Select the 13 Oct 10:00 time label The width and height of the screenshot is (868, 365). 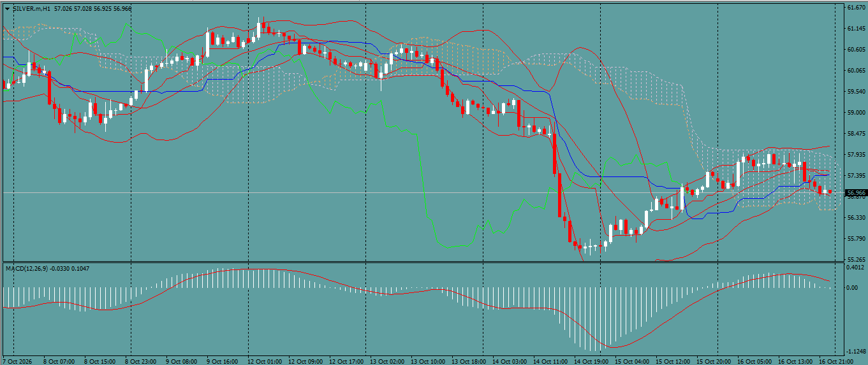click(429, 361)
